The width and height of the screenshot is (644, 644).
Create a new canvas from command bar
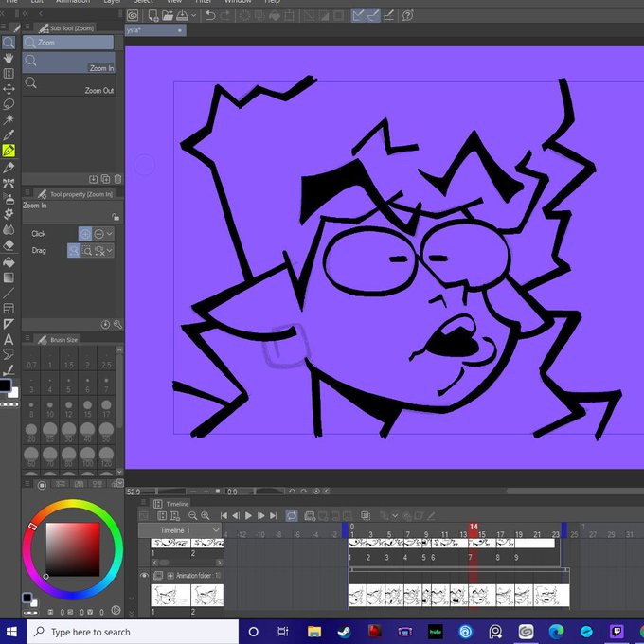[153, 15]
